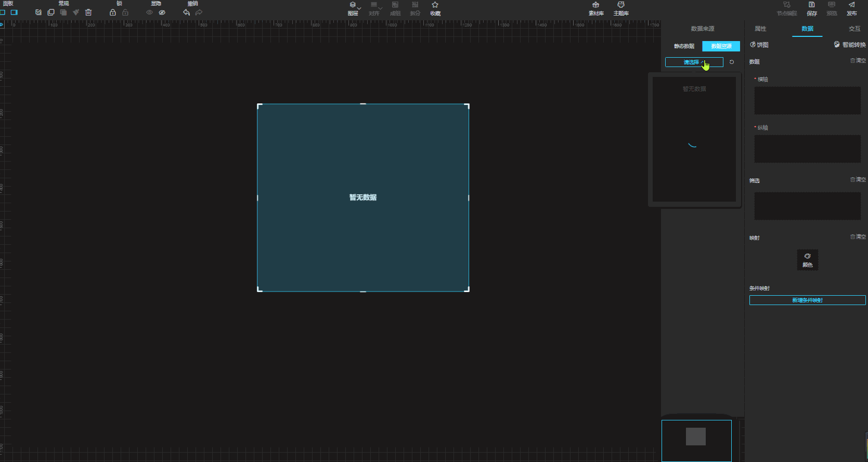868x462 pixels.
Task: Click the format brush icon in toolbar
Action: 76,12
